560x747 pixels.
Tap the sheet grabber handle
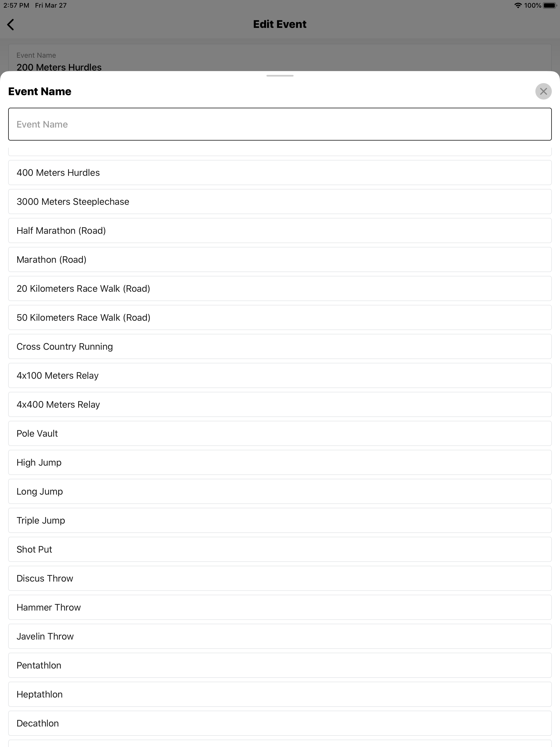coord(280,76)
